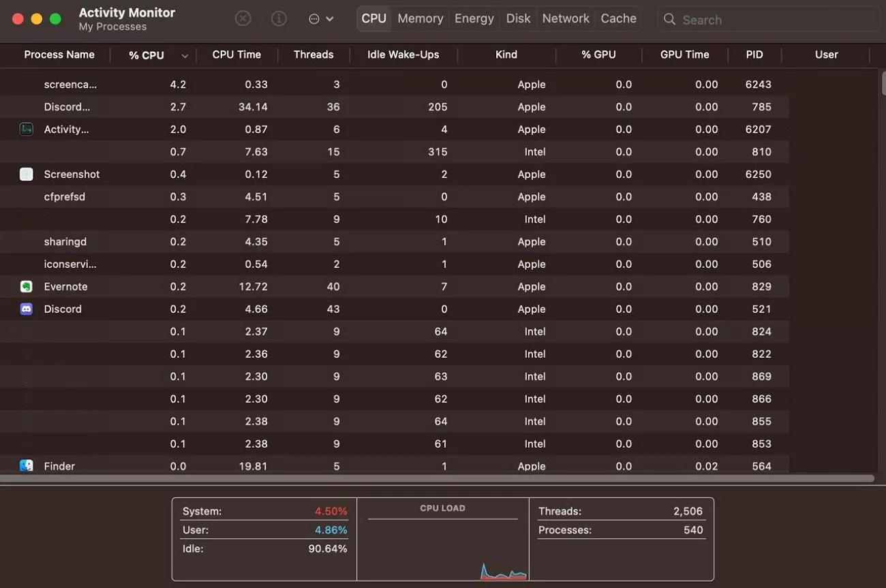
Task: Click PID 810 of the unnamed Intel process
Action: (761, 152)
